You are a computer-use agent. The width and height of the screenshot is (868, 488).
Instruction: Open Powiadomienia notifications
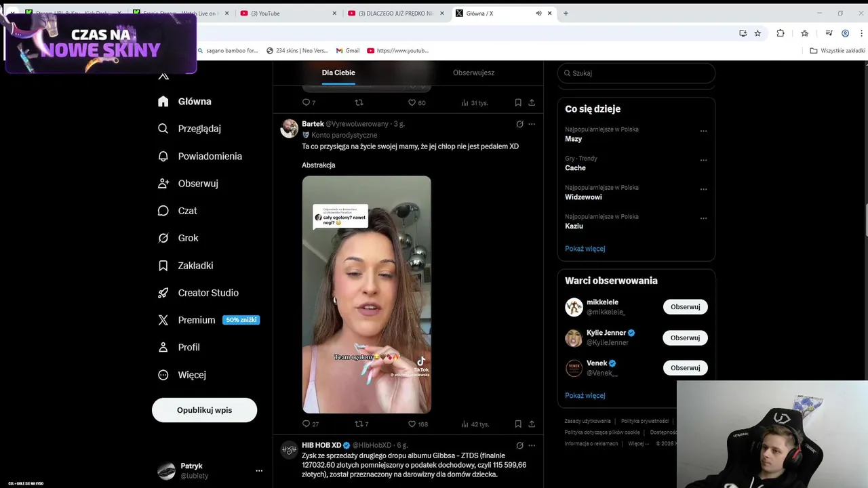click(199, 156)
